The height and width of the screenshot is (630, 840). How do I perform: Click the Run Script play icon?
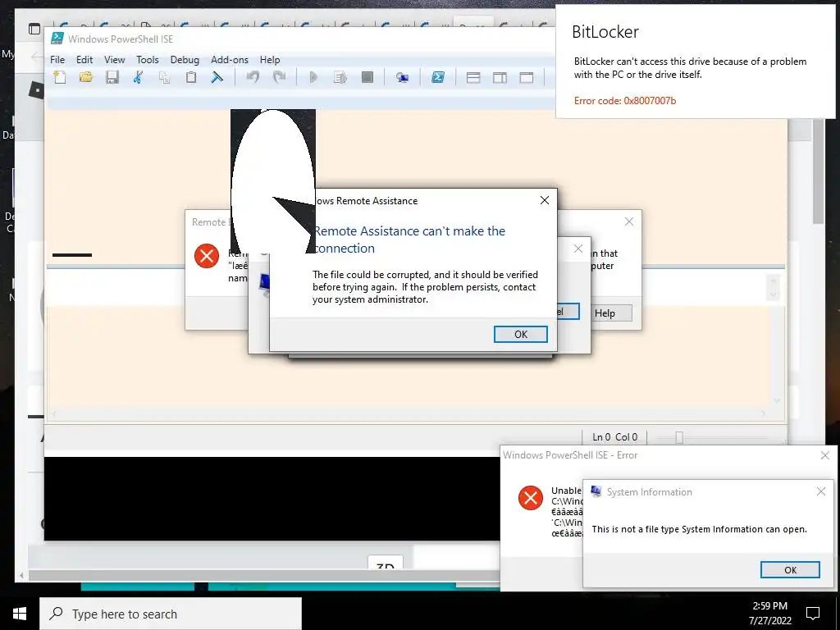tap(313, 77)
